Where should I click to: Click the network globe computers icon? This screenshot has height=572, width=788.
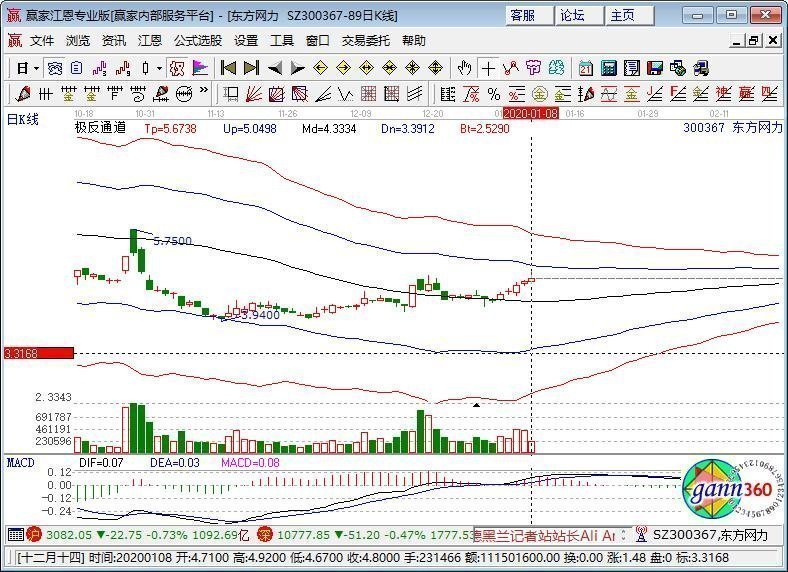(678, 68)
